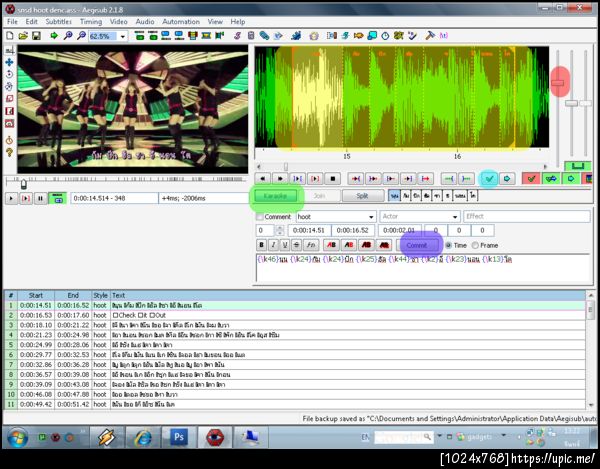Open the Audio menu

(145, 22)
